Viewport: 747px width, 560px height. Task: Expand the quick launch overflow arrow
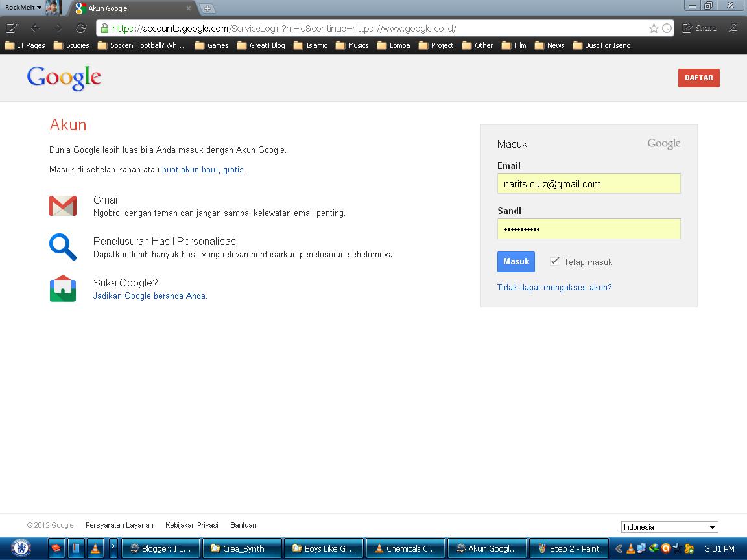[113, 547]
